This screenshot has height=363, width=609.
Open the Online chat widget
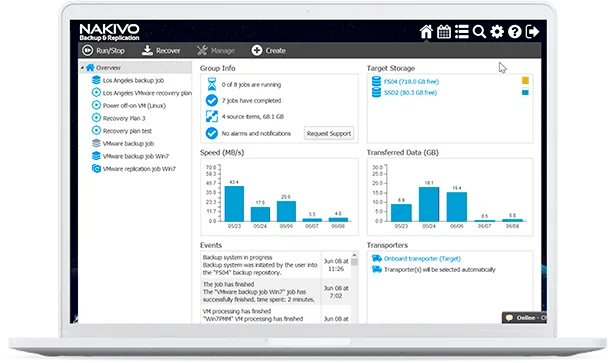pyautogui.click(x=524, y=318)
